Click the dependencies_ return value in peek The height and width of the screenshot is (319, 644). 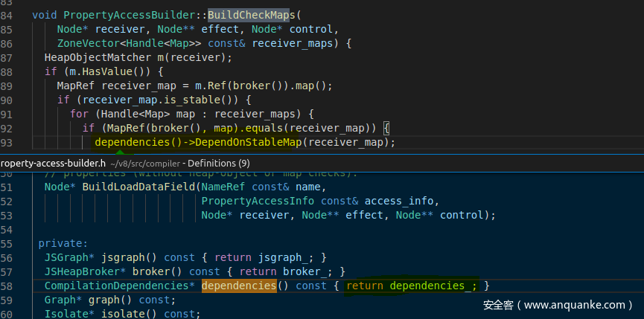point(432,286)
